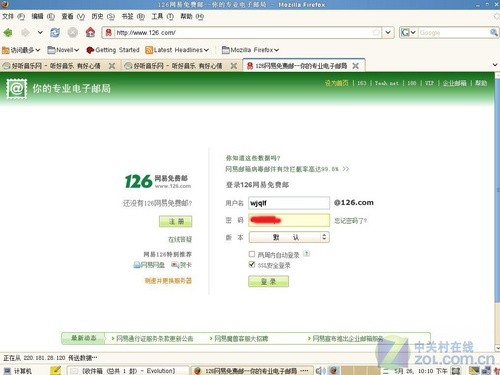Click the 帮助 link in page header

(x=481, y=83)
